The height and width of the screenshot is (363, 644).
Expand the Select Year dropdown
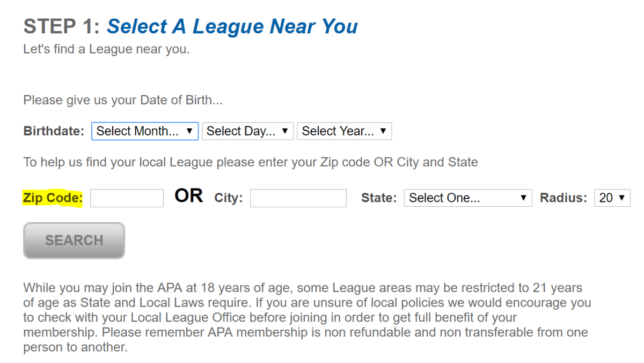pyautogui.click(x=344, y=131)
